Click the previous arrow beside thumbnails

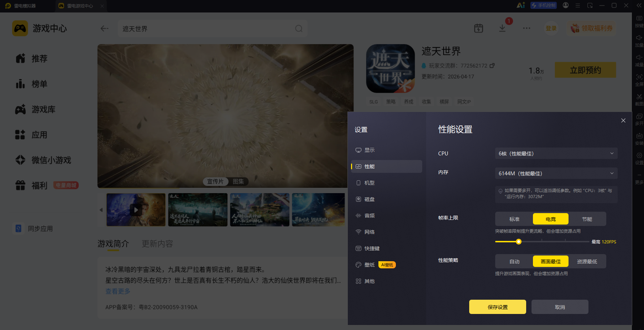click(x=101, y=210)
